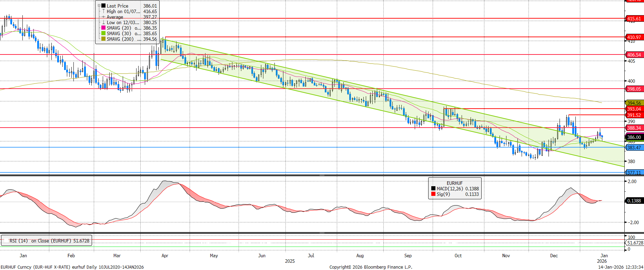The image size is (644, 270).
Task: Select the green SMAVG (30) swatch
Action: point(103,33)
